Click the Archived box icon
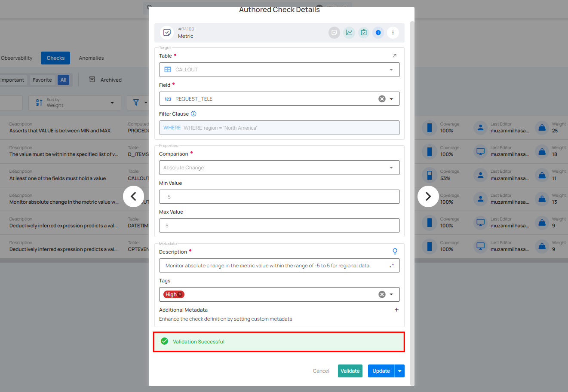 [92, 80]
